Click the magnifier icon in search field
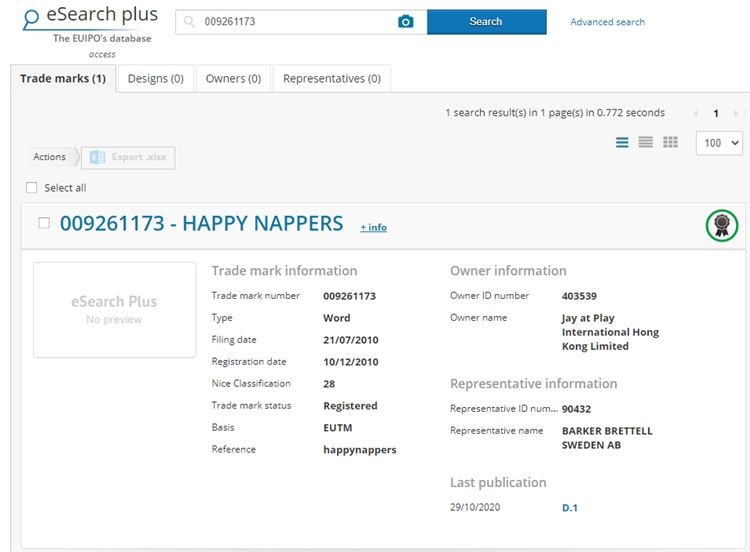The width and height of the screenshot is (750, 552). [x=189, y=22]
